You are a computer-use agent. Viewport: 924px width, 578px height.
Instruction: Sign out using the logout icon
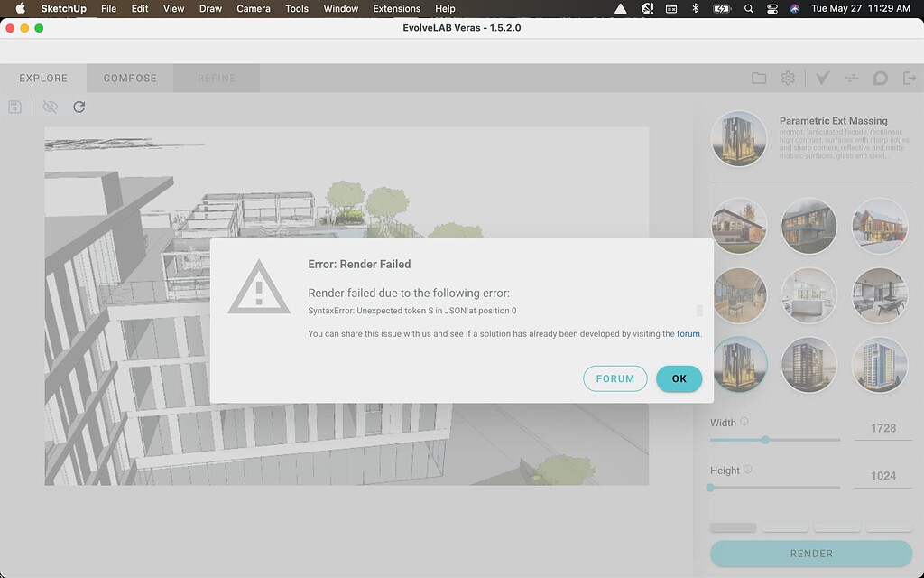(x=910, y=78)
